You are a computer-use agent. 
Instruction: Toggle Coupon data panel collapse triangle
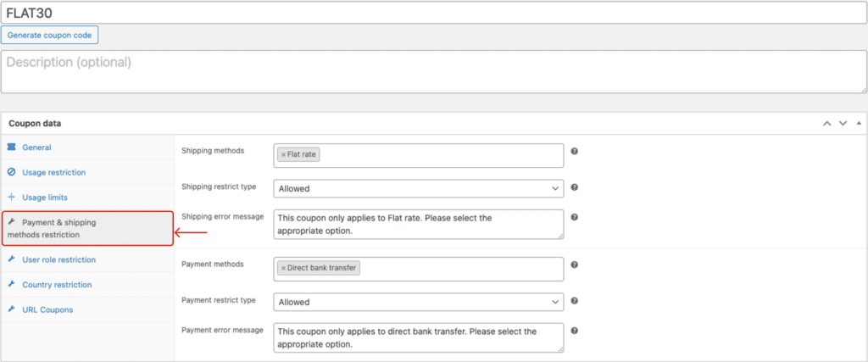[x=858, y=124]
